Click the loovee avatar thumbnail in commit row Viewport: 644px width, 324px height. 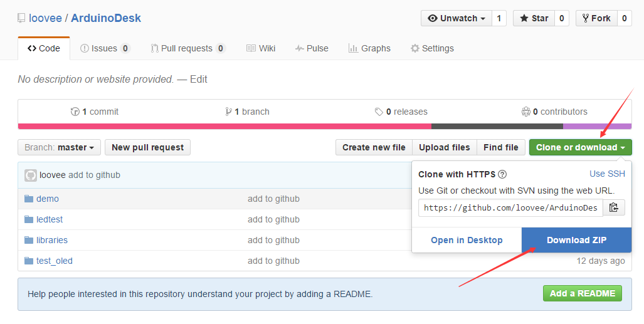click(x=30, y=175)
